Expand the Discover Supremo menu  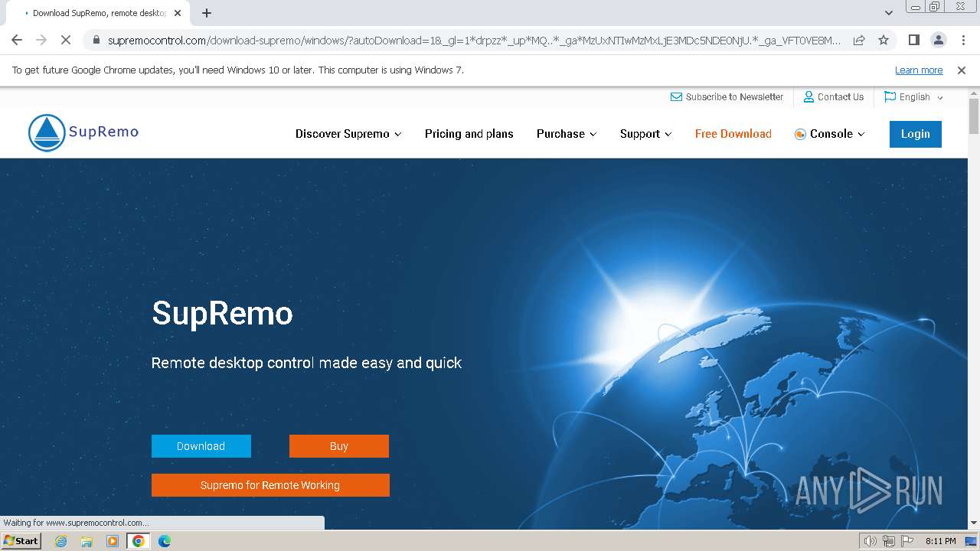[348, 134]
